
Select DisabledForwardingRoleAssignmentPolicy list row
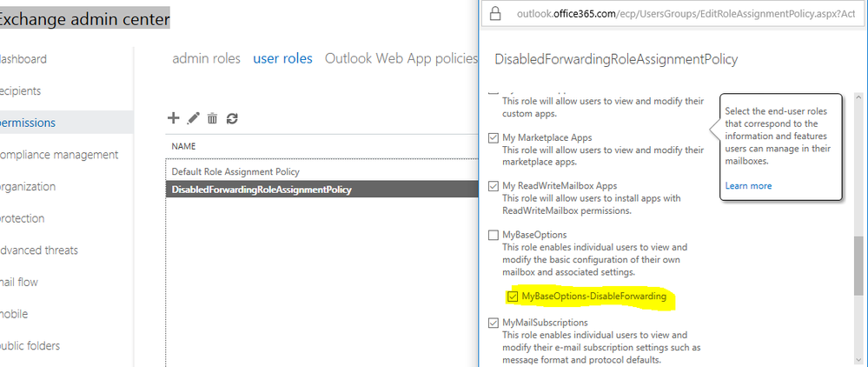point(321,190)
